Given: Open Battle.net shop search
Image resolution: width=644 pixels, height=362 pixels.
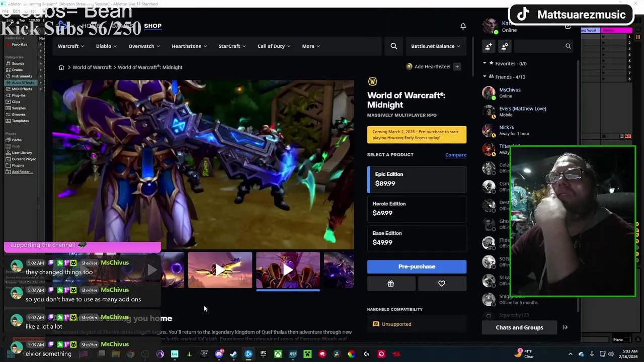Looking at the screenshot, I should click(394, 46).
